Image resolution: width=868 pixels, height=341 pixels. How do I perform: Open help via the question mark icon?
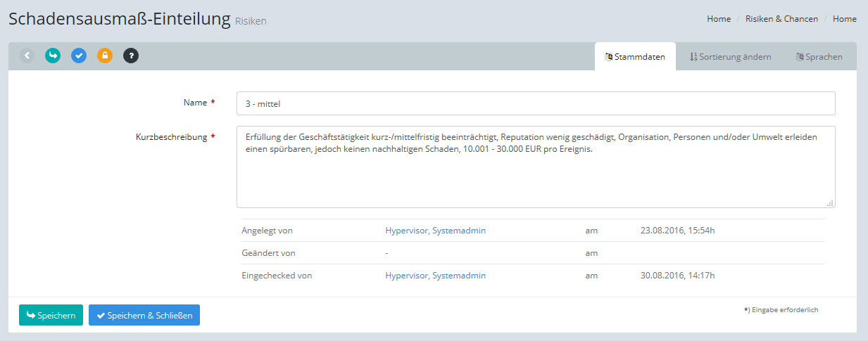pos(131,56)
